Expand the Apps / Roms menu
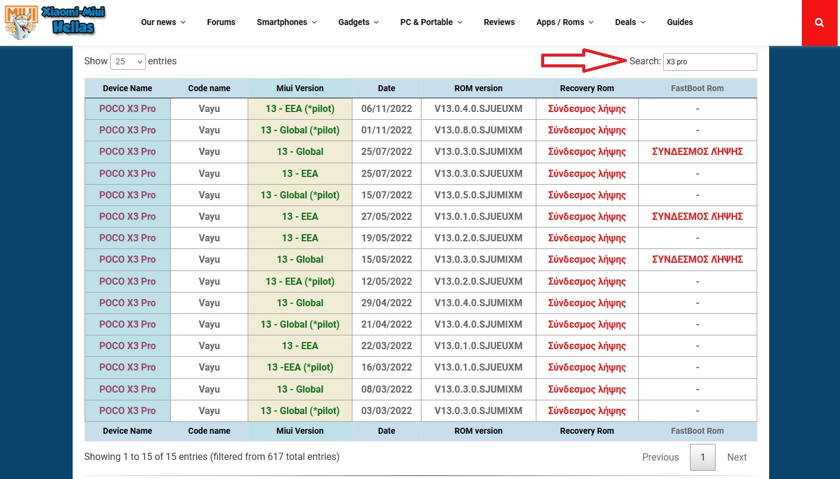Image resolution: width=840 pixels, height=479 pixels. click(x=565, y=22)
